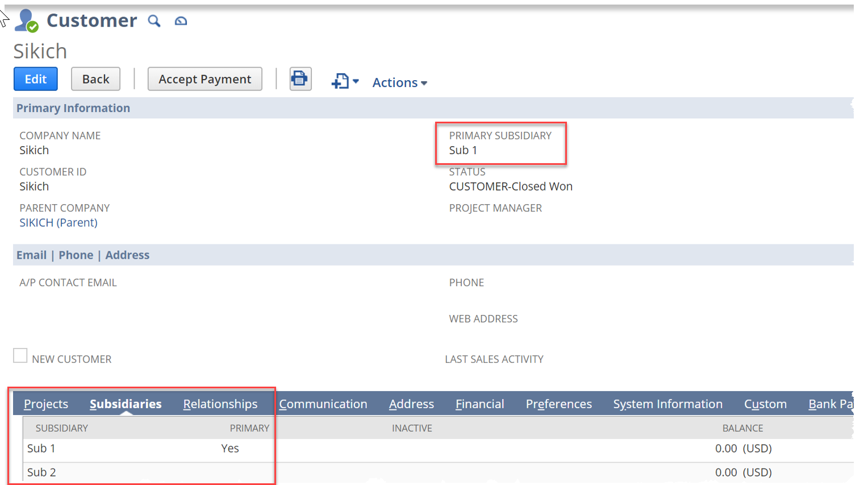Go to the Financial tab
The height and width of the screenshot is (485, 868).
[479, 404]
